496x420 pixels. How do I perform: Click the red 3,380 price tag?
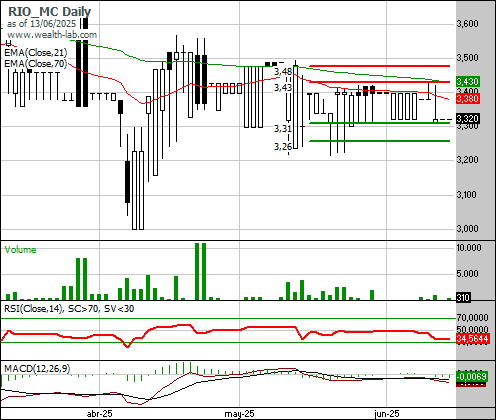tap(468, 99)
